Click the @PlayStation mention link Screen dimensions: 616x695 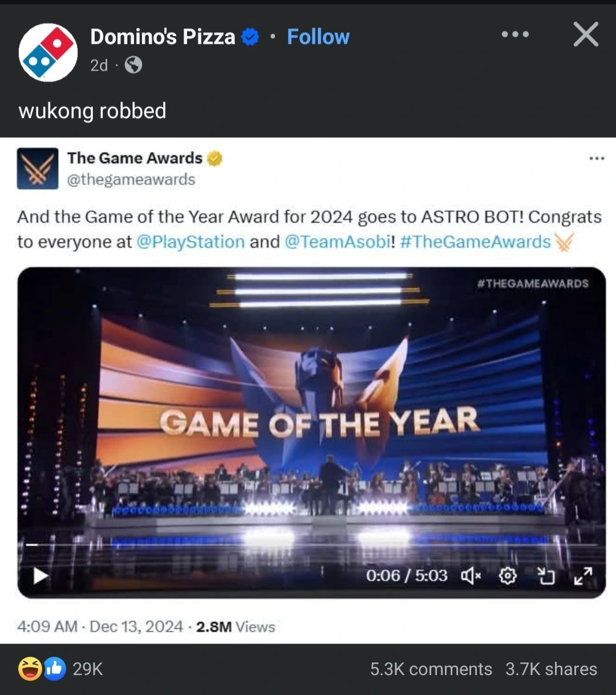point(191,242)
